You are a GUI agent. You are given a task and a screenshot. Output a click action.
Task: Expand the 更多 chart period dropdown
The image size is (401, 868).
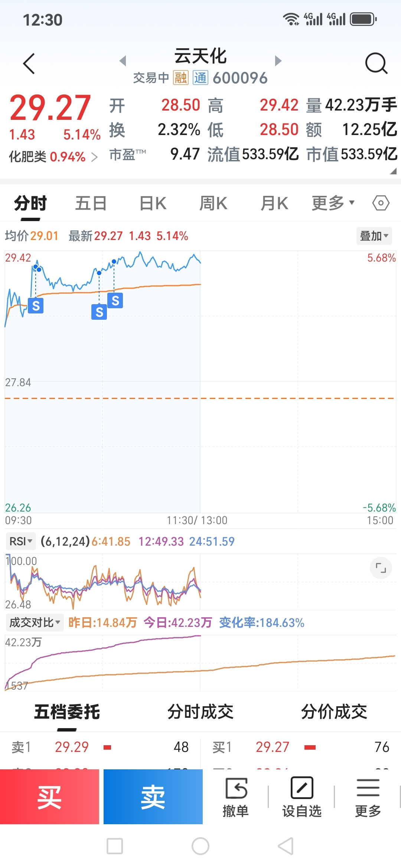tap(333, 203)
